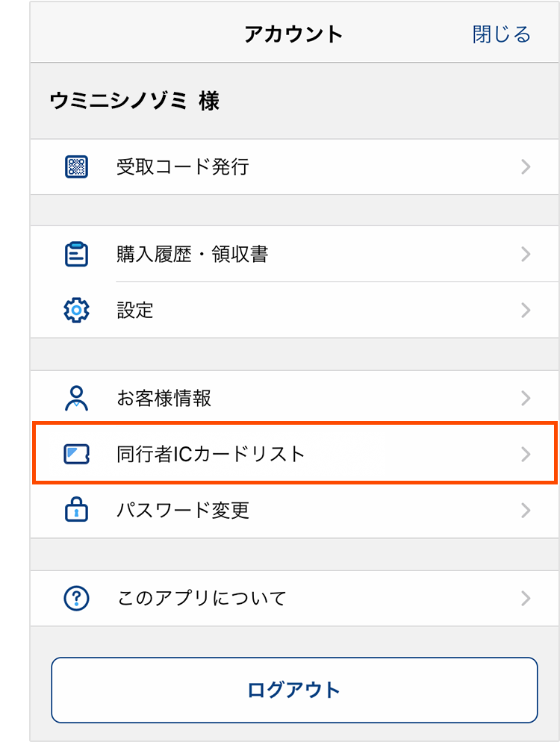560x742 pixels.
Task: Click the padlock icon for パスワード変更
Action: click(x=77, y=511)
